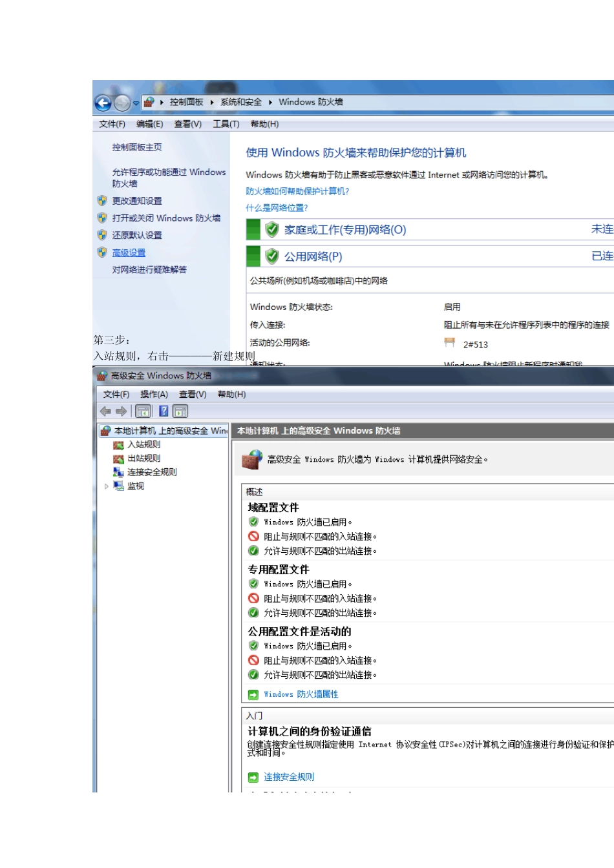Screen dimensions: 614x868
Task: Select 控制面板 breadcrumb in address bar
Action: pos(186,102)
